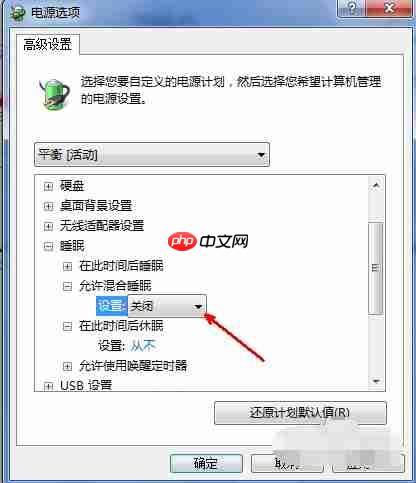
Task: Expand the 无线适配器设置 node
Action: [x=48, y=227]
